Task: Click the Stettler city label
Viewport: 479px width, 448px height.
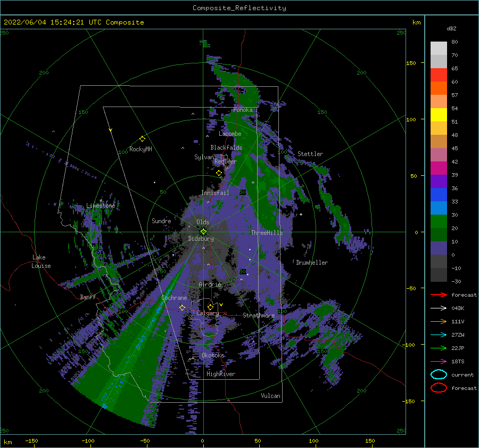Action: (x=310, y=154)
